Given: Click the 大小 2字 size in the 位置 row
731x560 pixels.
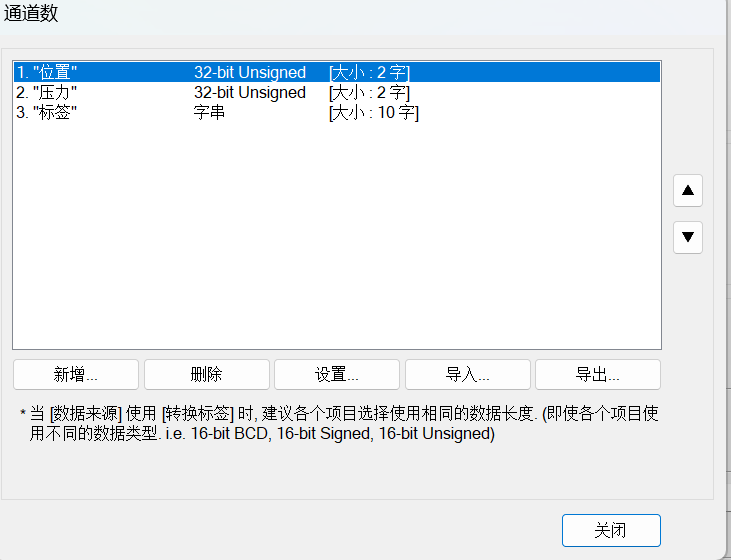Looking at the screenshot, I should (369, 72).
